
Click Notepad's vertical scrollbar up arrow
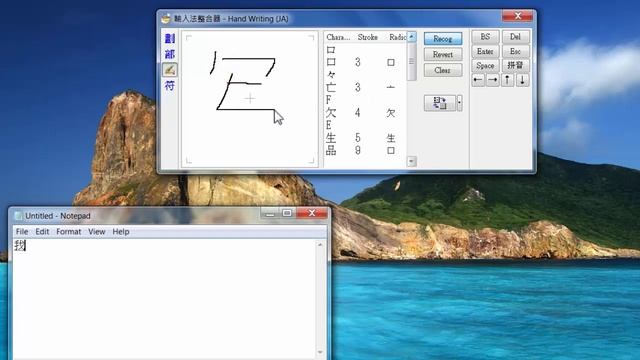click(320, 244)
